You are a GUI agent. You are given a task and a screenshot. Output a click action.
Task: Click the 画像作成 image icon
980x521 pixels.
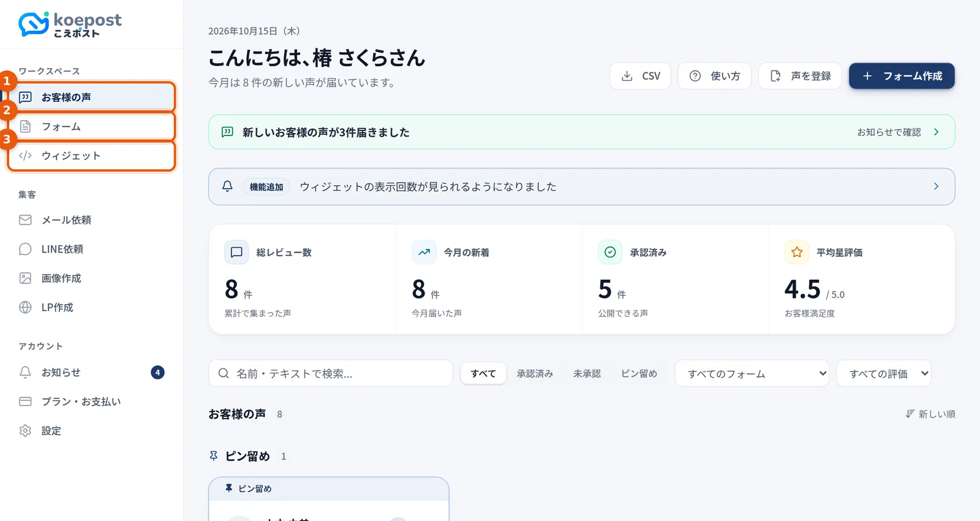click(25, 278)
